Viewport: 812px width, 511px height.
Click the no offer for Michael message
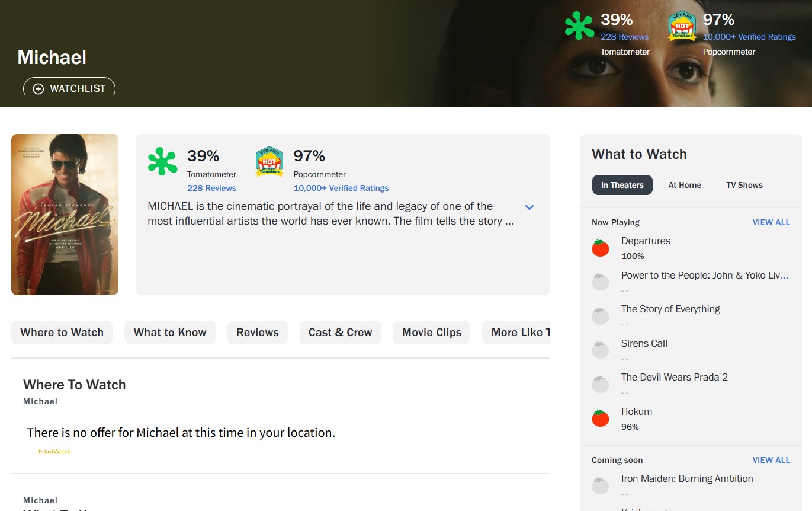181,433
